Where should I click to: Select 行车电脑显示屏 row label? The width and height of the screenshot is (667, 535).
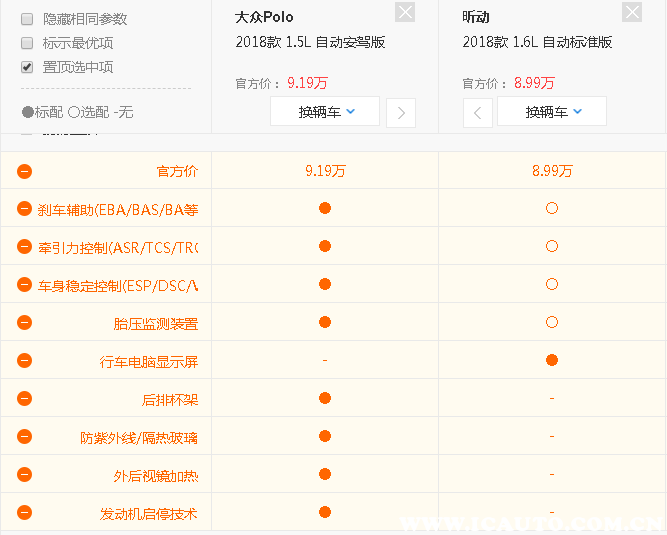coord(149,362)
